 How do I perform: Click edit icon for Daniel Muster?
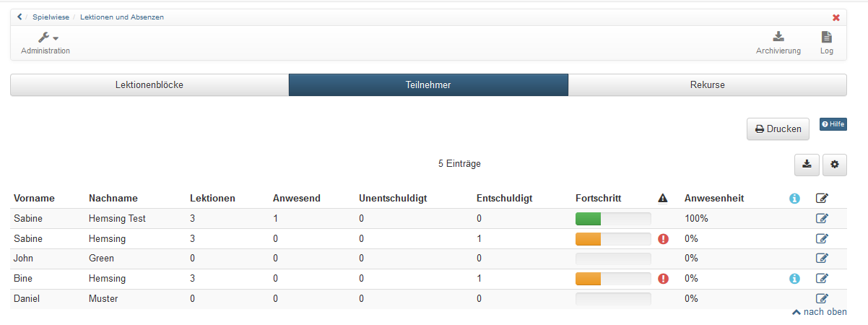coord(822,299)
